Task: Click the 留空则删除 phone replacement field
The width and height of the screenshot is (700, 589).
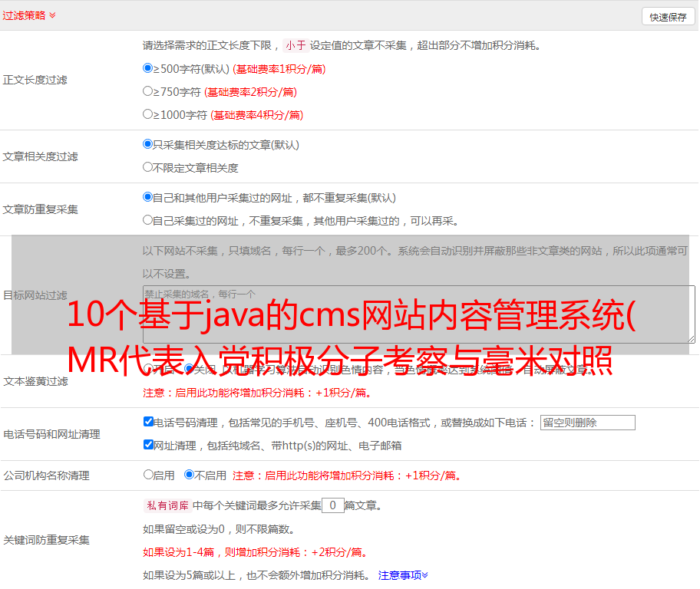Action: 587,423
